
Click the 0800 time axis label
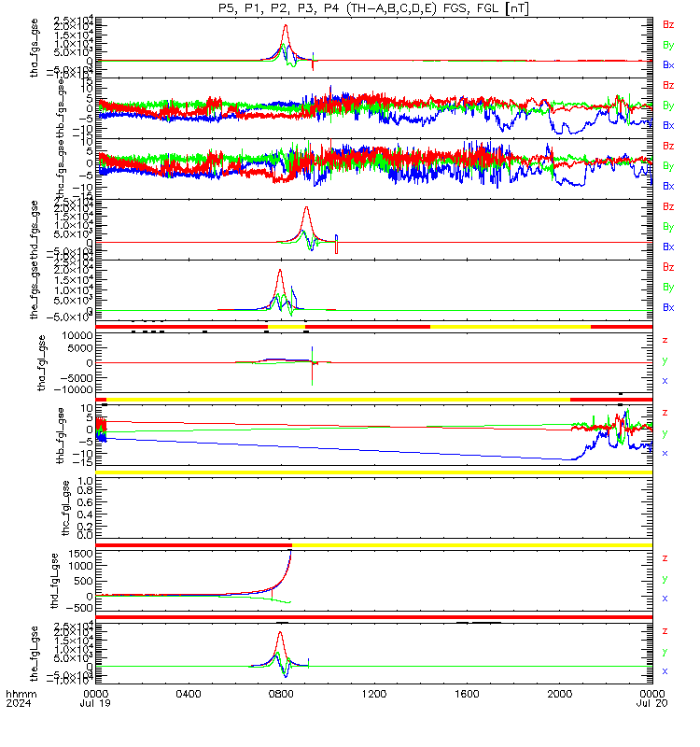(281, 694)
